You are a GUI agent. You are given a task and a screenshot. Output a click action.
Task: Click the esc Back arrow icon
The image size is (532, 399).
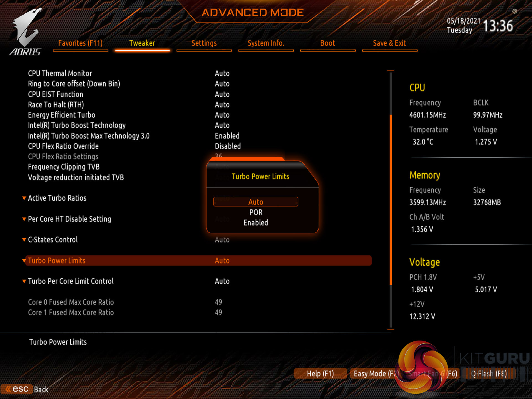coord(8,389)
